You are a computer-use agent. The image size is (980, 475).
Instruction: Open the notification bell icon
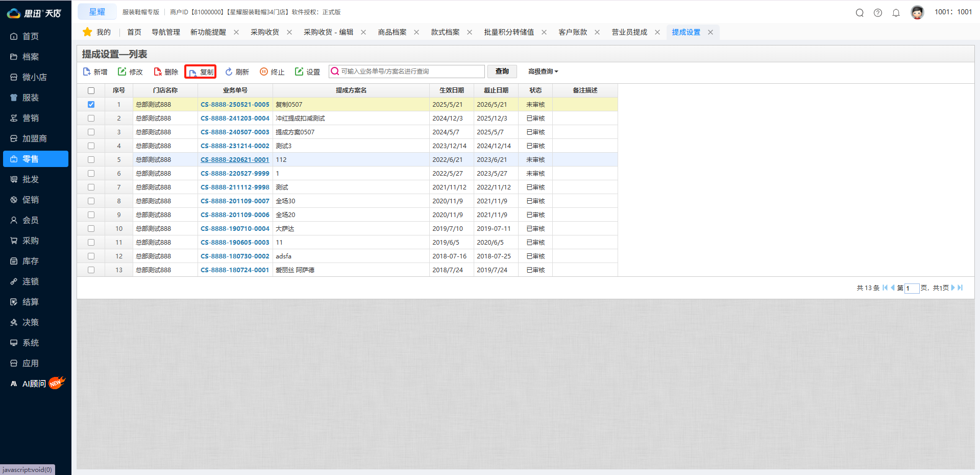pos(896,13)
